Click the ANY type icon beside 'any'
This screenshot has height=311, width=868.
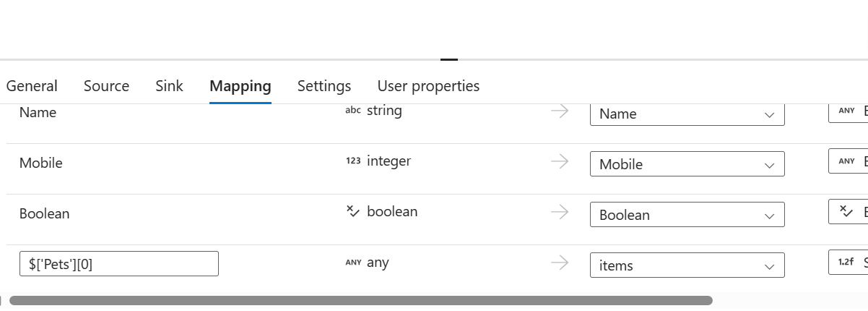tap(352, 263)
